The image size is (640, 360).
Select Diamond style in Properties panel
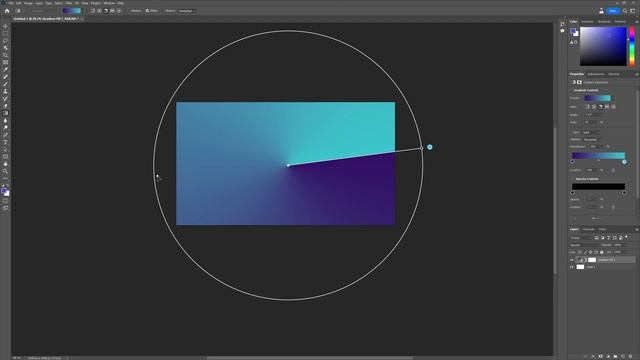613,107
